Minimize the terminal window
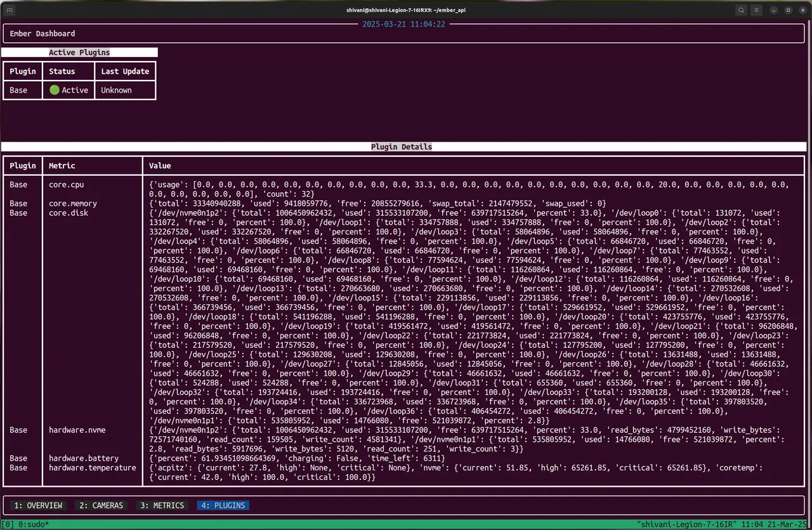Image resolution: width=812 pixels, height=530 pixels. pos(775,10)
